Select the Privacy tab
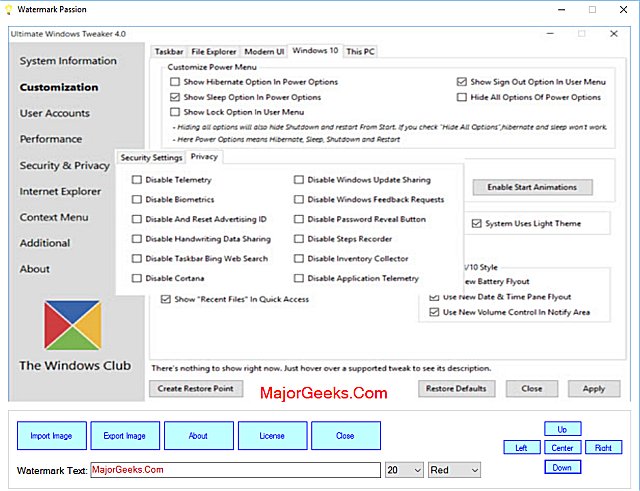 [204, 157]
